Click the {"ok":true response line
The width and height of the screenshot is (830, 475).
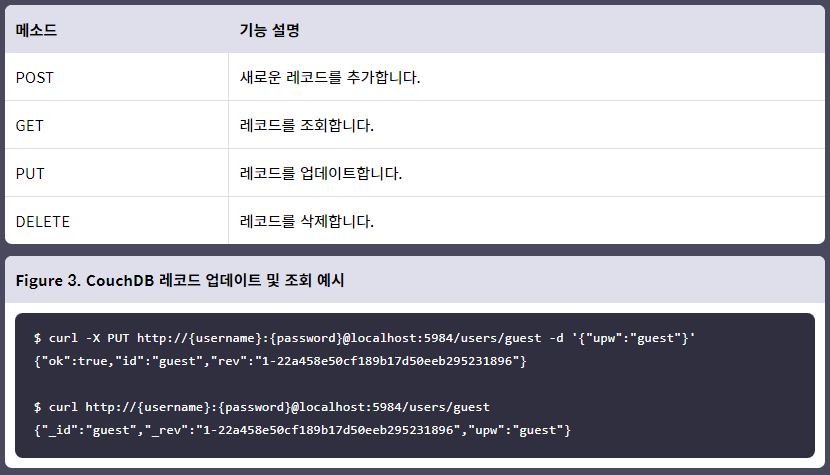(x=280, y=361)
